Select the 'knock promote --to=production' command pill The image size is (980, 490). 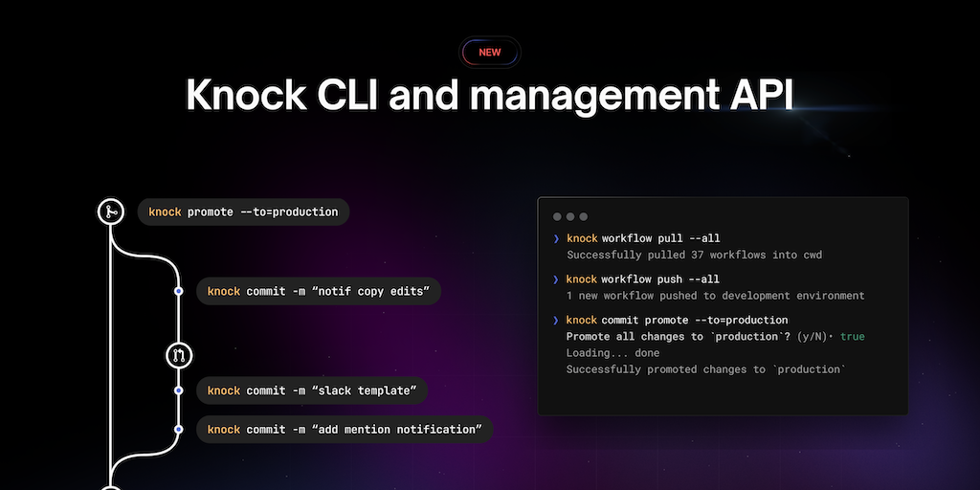point(243,212)
